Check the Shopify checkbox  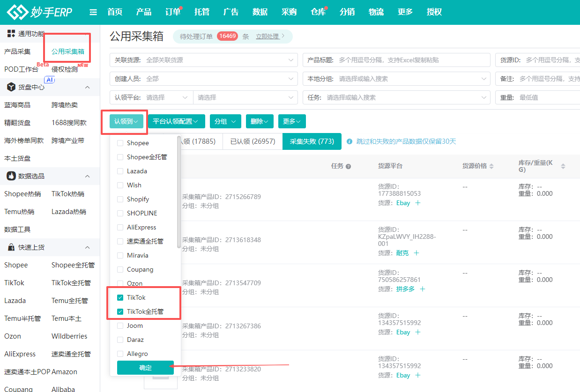120,199
